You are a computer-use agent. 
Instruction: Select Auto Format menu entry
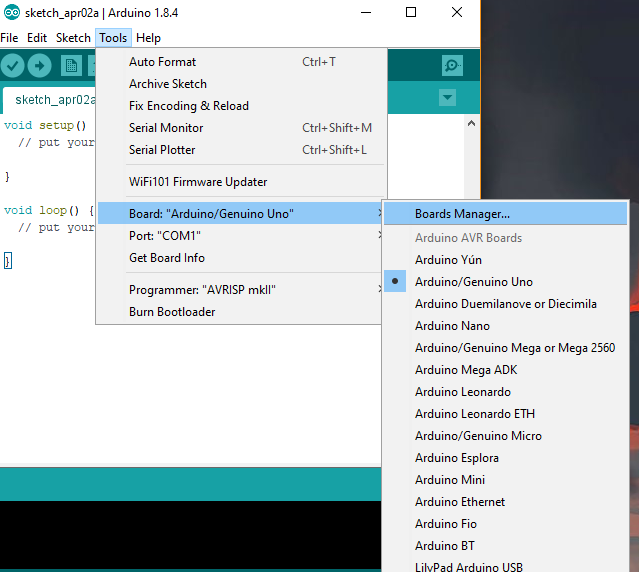click(x=162, y=62)
